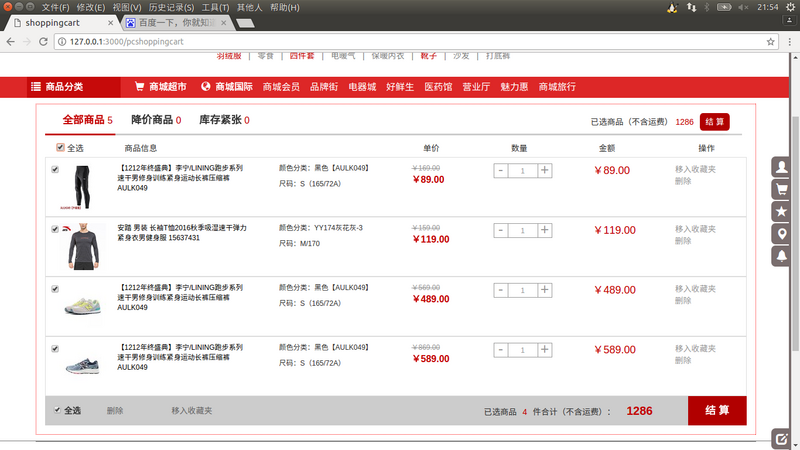Screen dimensions: 800x450
Task: Uncheck the ¥589.00 sneaker item
Action: (55, 348)
